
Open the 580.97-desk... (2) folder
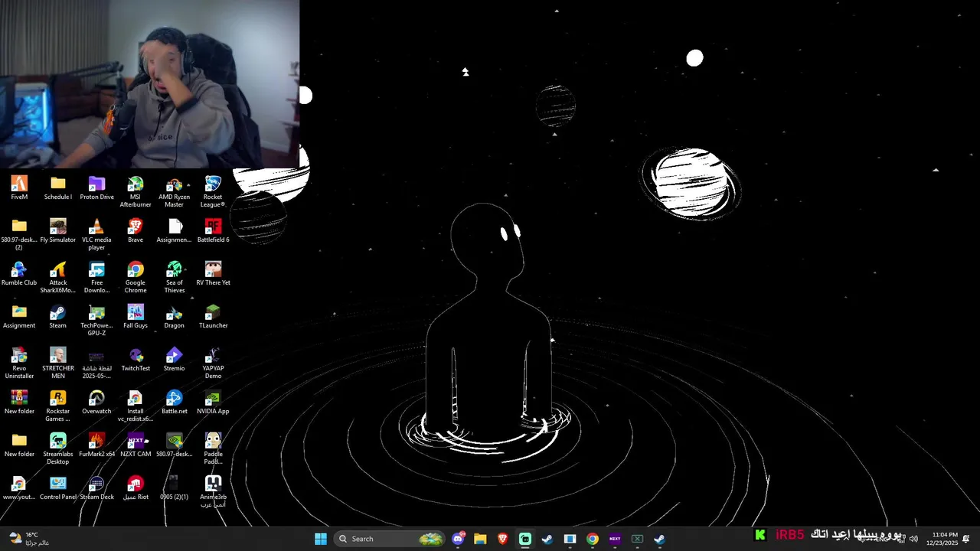(x=19, y=235)
